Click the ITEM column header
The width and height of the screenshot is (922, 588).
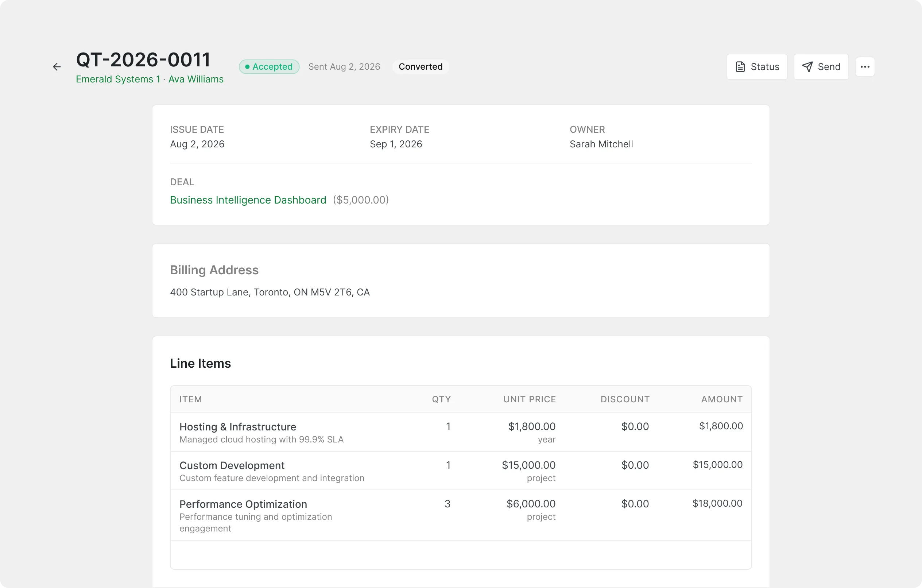(191, 399)
